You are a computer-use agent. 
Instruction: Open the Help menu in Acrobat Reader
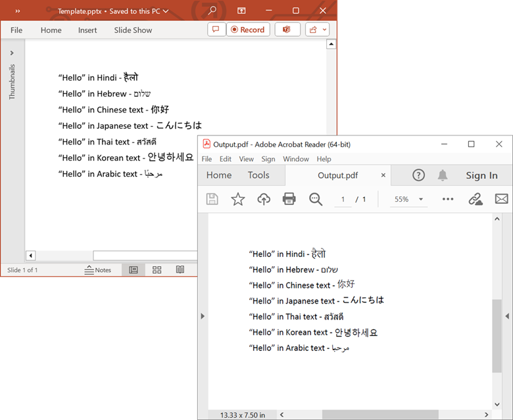[324, 159]
